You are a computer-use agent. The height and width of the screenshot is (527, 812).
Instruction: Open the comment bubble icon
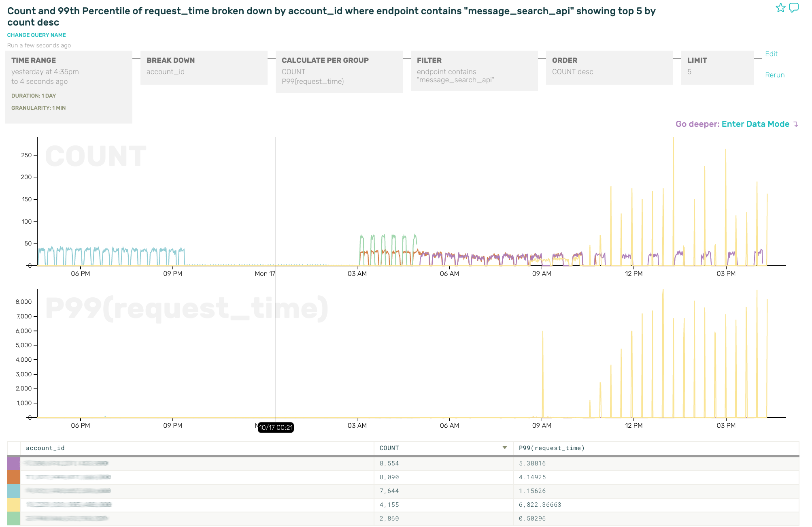click(x=794, y=8)
